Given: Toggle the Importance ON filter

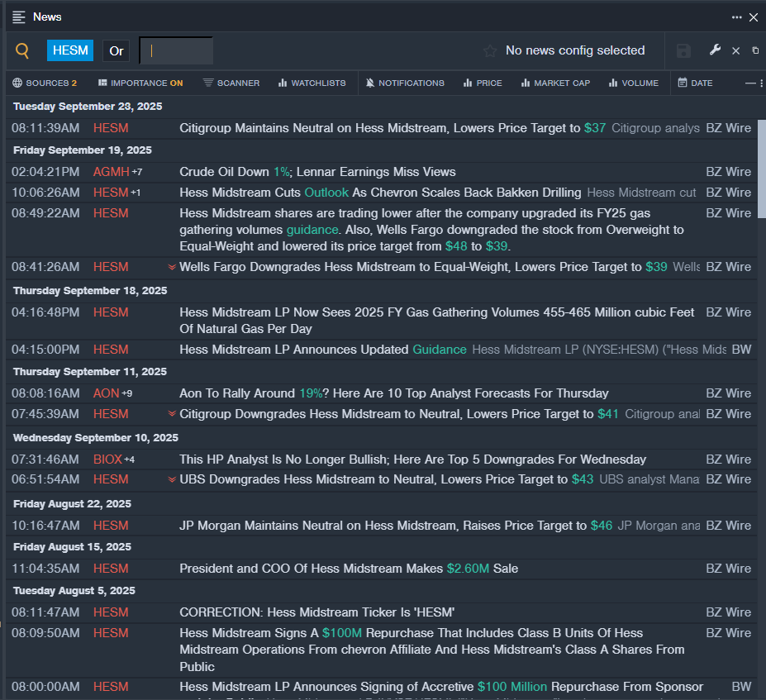Looking at the screenshot, I should 140,83.
